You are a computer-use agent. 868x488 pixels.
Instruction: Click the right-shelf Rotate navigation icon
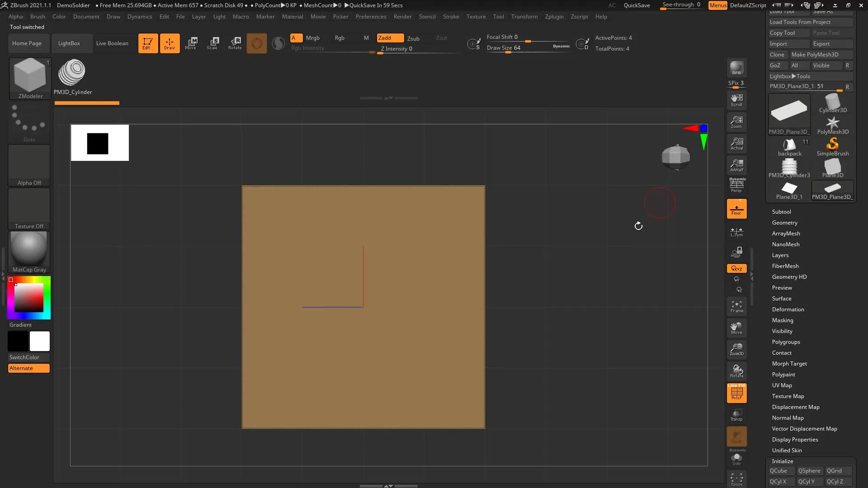click(x=736, y=371)
